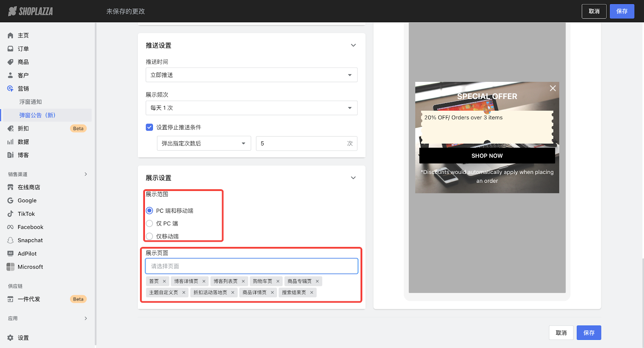Remove the 博客列表页 tag
Screen dimensions: 644x348
[243, 282]
